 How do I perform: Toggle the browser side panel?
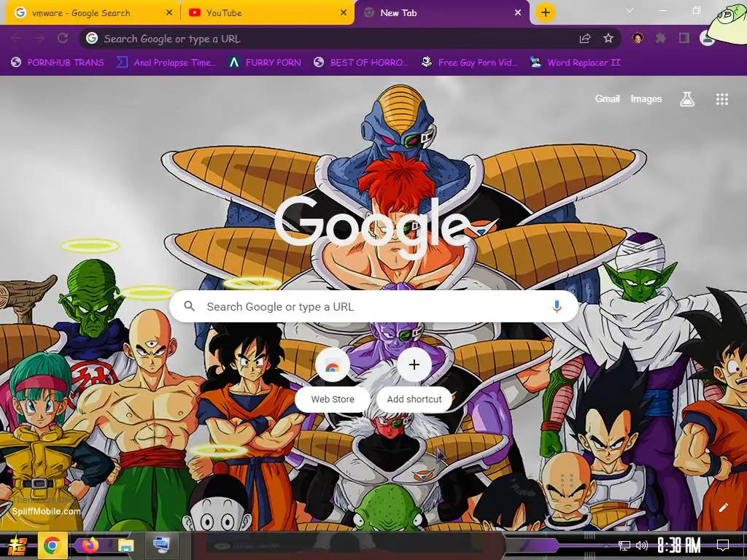click(x=684, y=39)
